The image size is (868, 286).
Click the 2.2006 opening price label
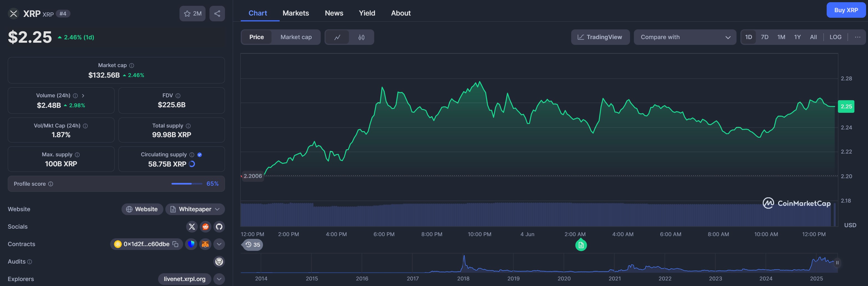tap(252, 176)
